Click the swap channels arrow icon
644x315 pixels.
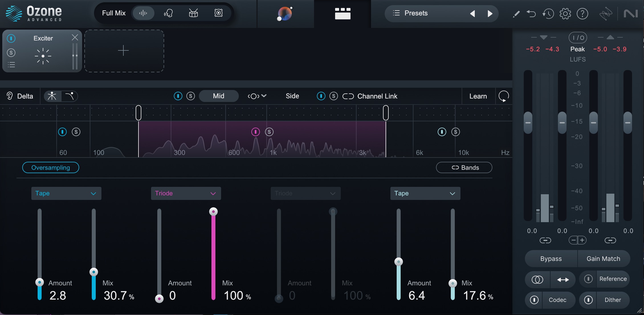(563, 279)
